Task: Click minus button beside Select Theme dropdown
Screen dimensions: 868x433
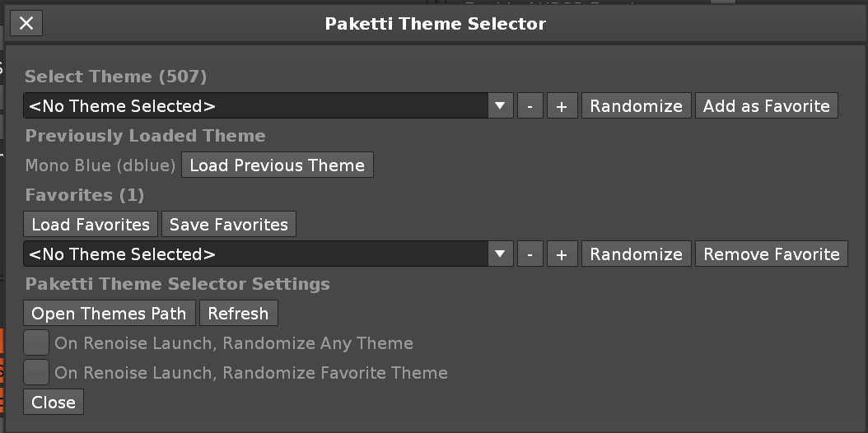Action: pos(530,106)
